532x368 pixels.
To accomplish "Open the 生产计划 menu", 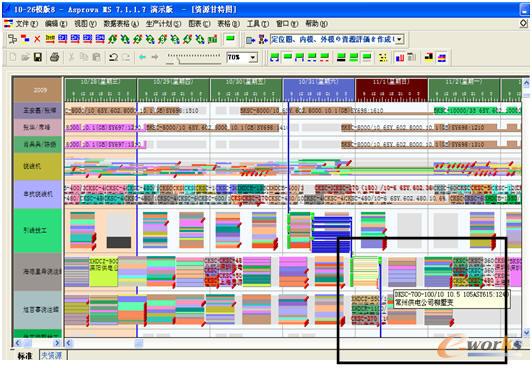I will [x=163, y=24].
